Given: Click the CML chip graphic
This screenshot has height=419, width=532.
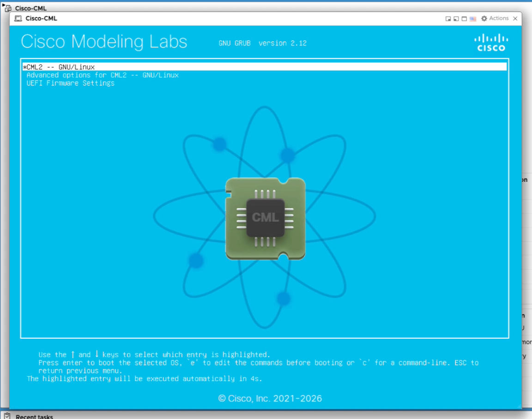Looking at the screenshot, I should (266, 219).
